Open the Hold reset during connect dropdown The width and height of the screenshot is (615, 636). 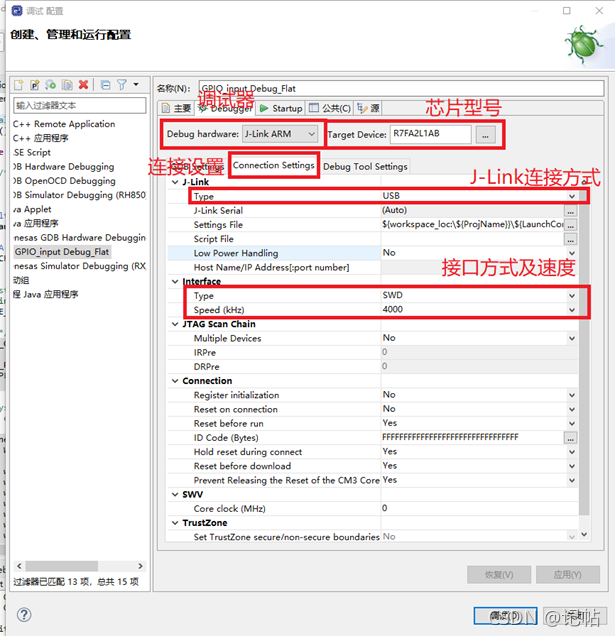(x=572, y=452)
